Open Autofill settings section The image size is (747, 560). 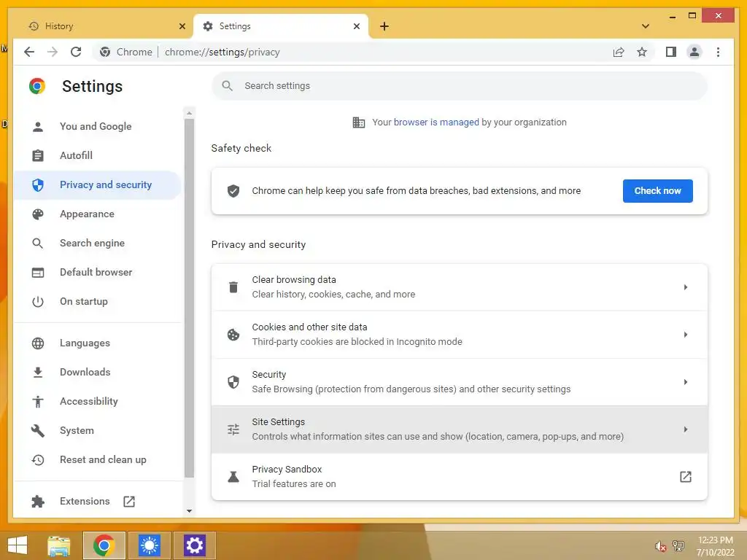click(x=97, y=156)
